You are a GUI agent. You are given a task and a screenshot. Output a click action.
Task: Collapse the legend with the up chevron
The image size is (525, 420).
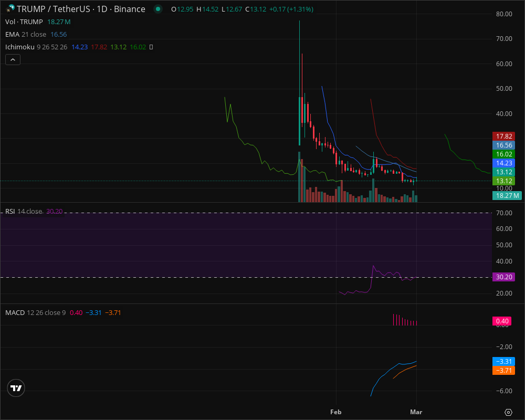pos(13,59)
